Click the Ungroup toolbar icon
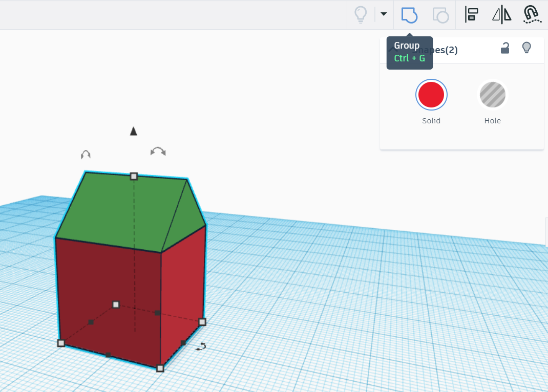 440,15
